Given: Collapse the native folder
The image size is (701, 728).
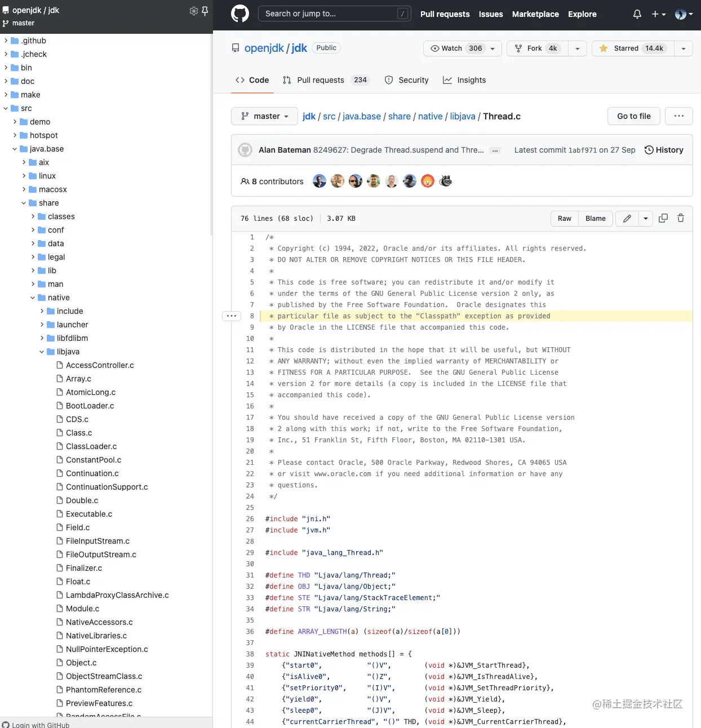Looking at the screenshot, I should (33, 298).
